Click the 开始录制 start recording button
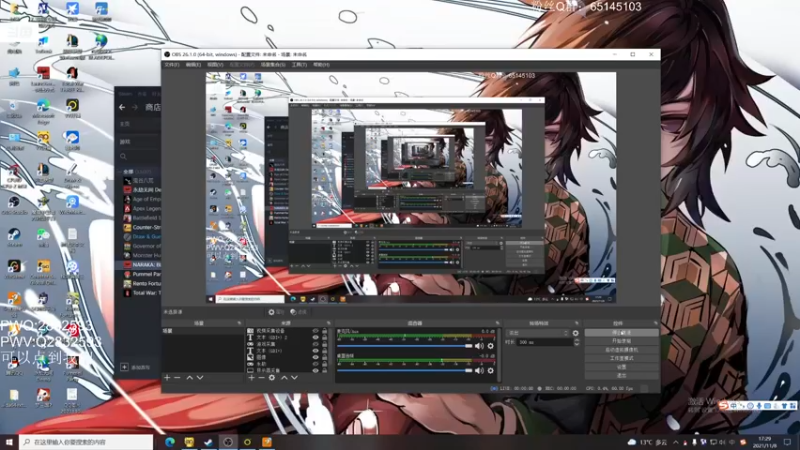Screen dimensions: 800x450 [x=621, y=341]
